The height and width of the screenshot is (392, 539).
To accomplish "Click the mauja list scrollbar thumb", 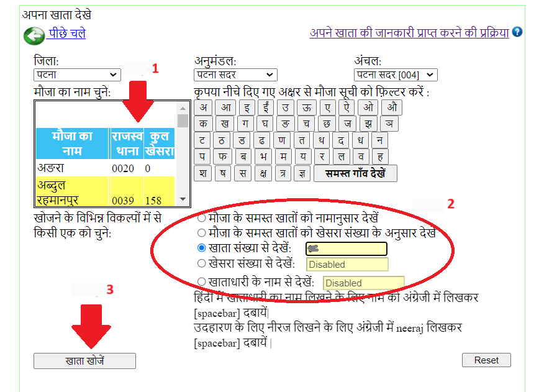I will point(183,121).
